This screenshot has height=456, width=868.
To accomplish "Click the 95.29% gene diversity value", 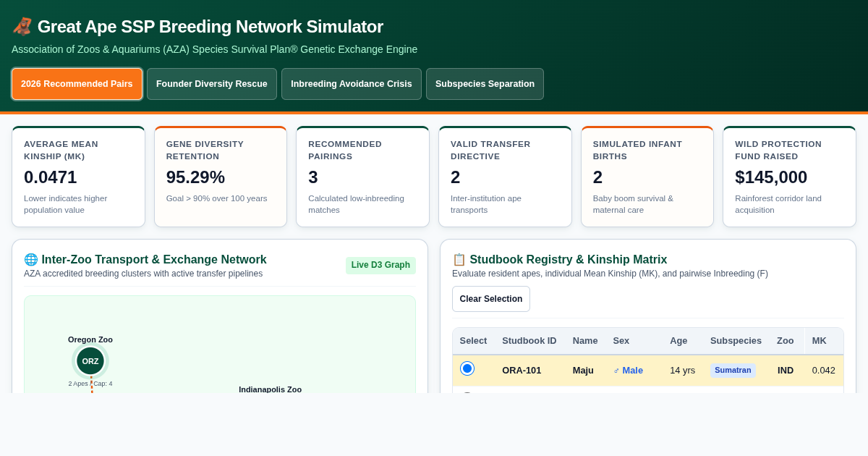I will 195,177.
